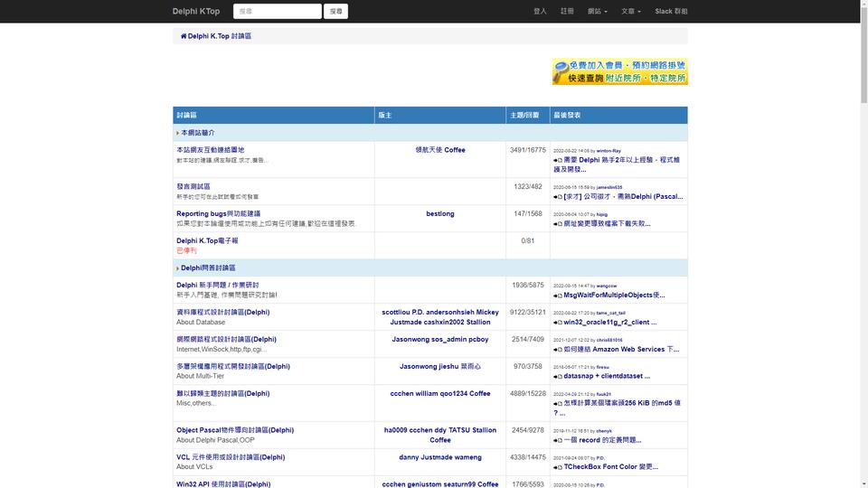Image resolution: width=868 pixels, height=488 pixels.
Task: Click the 9122/35121 topic count
Action: [527, 312]
